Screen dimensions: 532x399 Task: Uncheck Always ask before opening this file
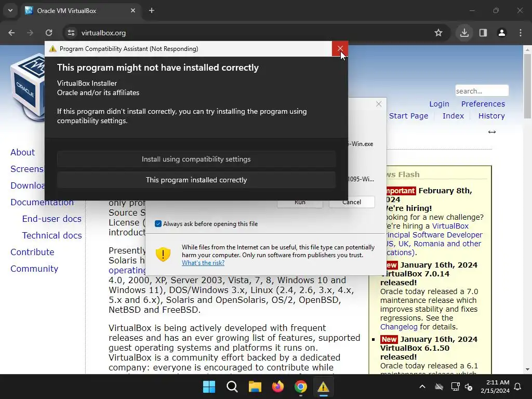[x=158, y=224]
